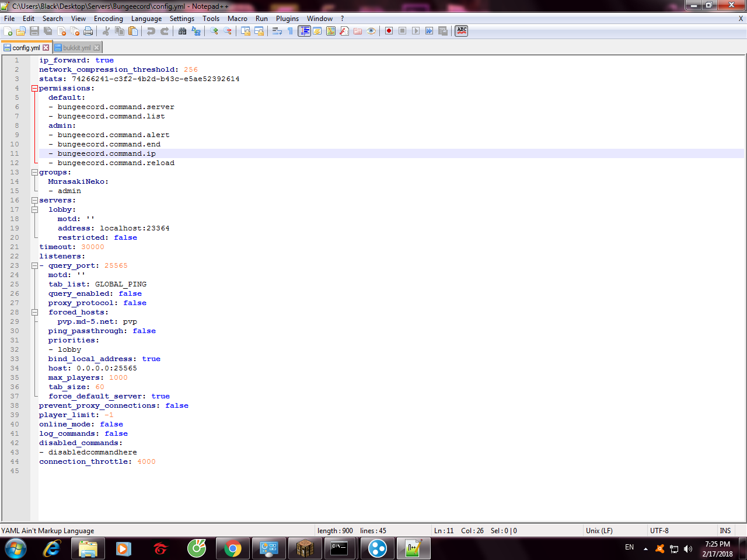Toggle the word wrap toolbar button

click(x=277, y=31)
